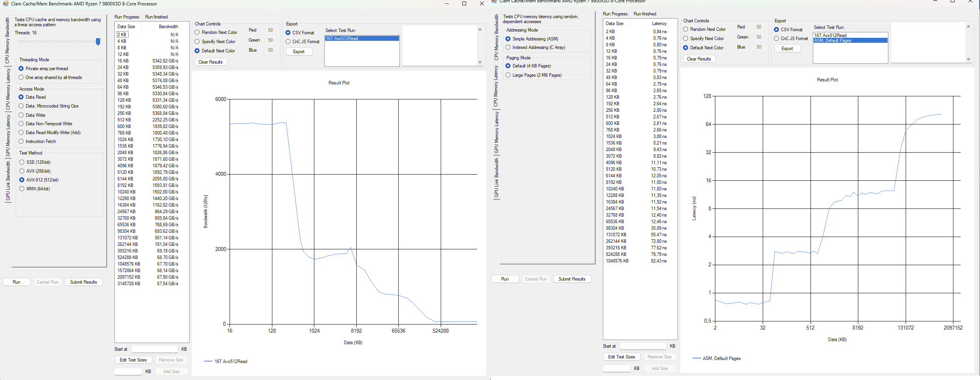Select the 2 KB data size row in bandwidth list

pos(123,35)
